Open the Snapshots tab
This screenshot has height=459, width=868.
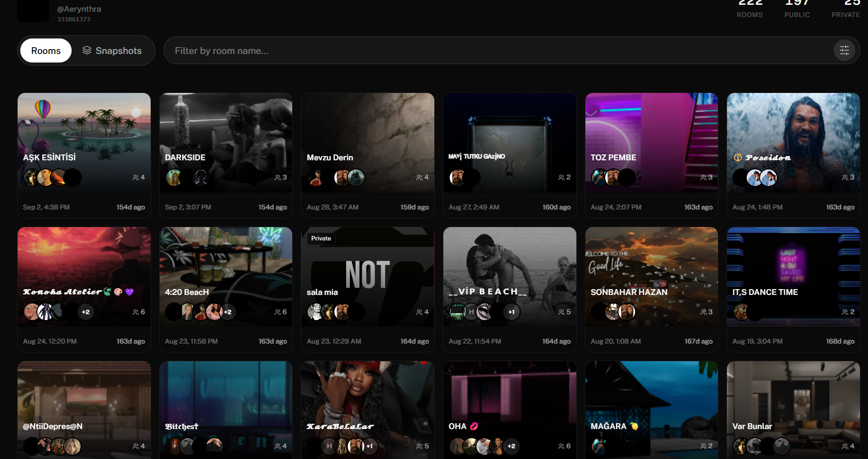click(112, 51)
